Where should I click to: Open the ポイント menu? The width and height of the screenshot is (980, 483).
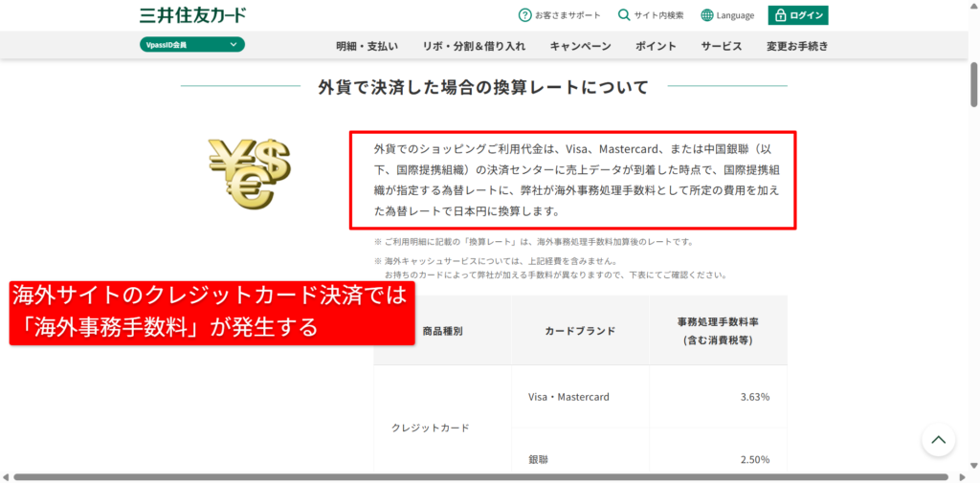click(656, 46)
